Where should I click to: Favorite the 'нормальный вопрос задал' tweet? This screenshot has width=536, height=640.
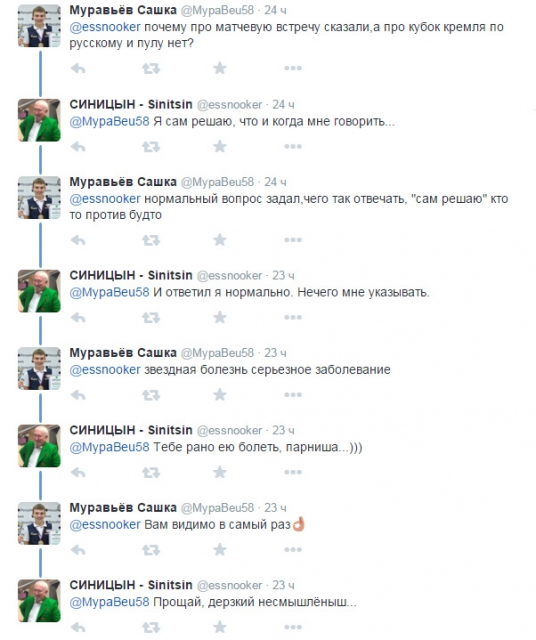point(220,240)
